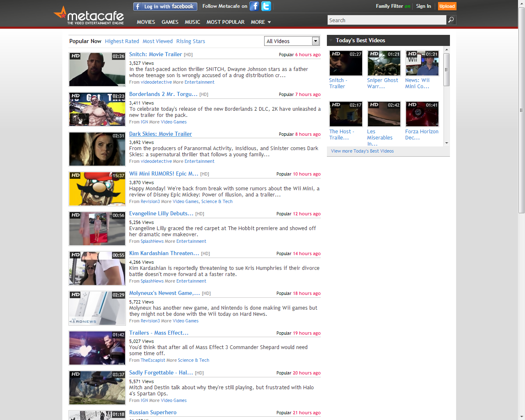The width and height of the screenshot is (525, 420).
Task: Switch to the Most Viewed tab
Action: [x=157, y=41]
